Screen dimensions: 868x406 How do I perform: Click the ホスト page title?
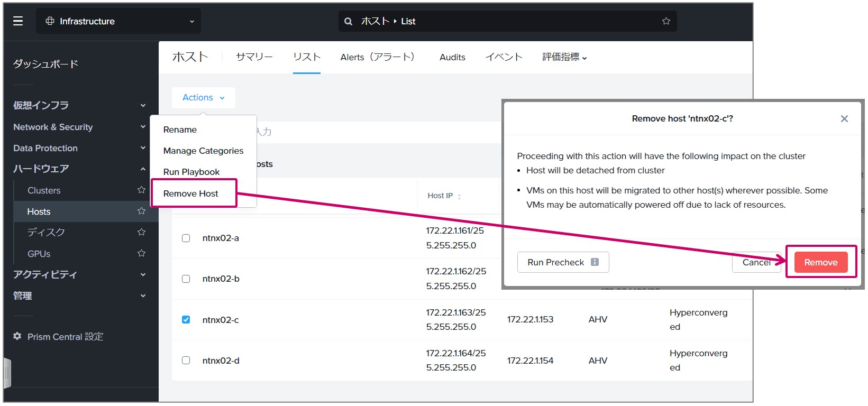pos(190,57)
